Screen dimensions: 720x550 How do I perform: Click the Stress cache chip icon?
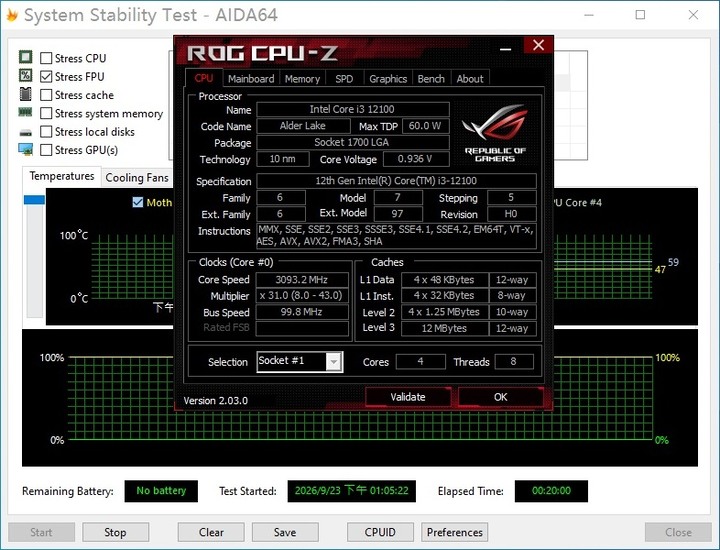[x=26, y=94]
